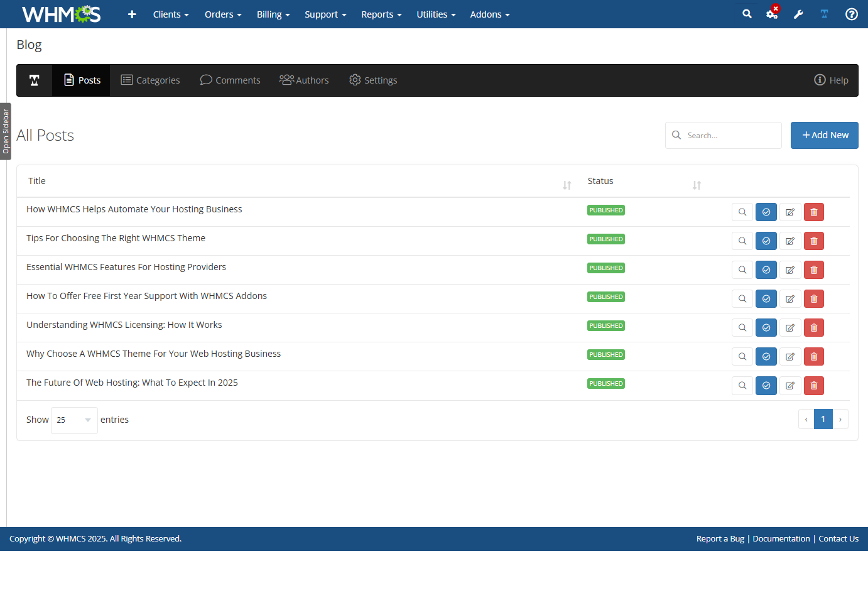Switch to the Settings tab
Image resolution: width=868 pixels, height=593 pixels.
[x=373, y=80]
